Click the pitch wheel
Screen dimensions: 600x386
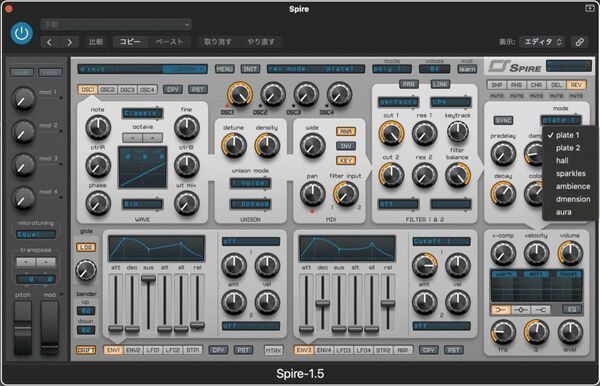(23, 328)
